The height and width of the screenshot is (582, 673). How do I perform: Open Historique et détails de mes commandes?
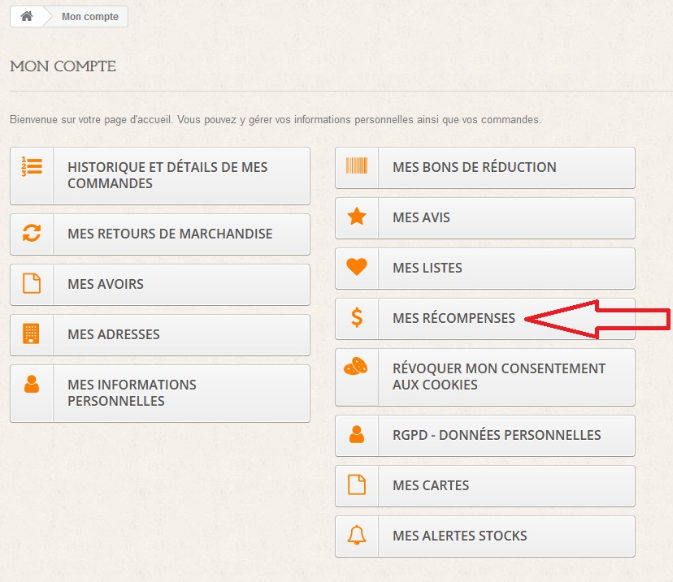pos(160,176)
